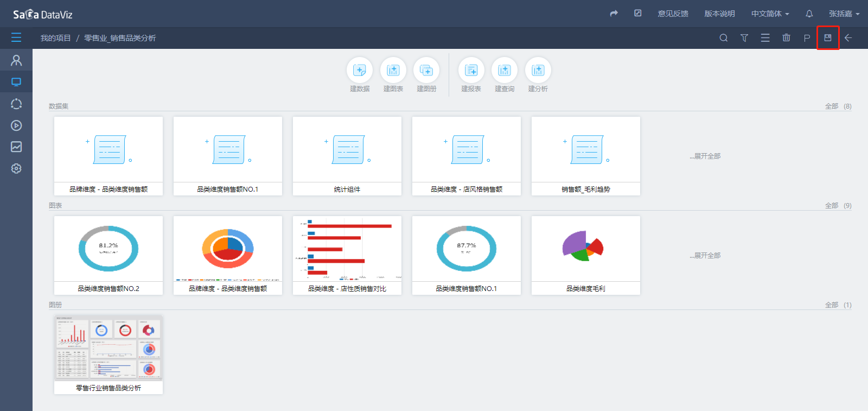Open the edit note icon in header
This screenshot has height=411, width=868.
point(638,13)
